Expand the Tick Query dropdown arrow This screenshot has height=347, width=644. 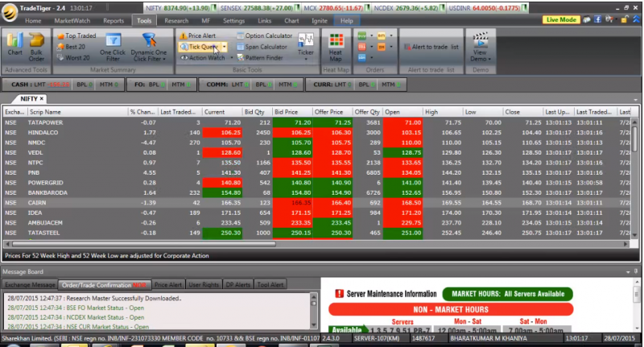(x=225, y=47)
